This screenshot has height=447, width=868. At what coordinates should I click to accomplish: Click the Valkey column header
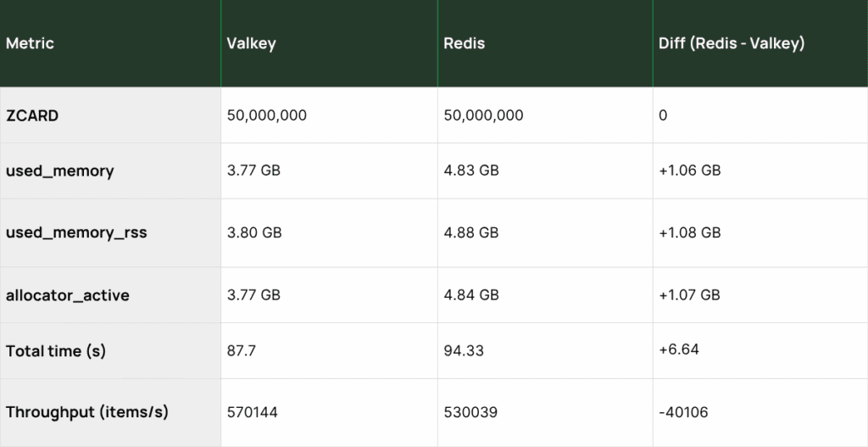click(x=251, y=43)
